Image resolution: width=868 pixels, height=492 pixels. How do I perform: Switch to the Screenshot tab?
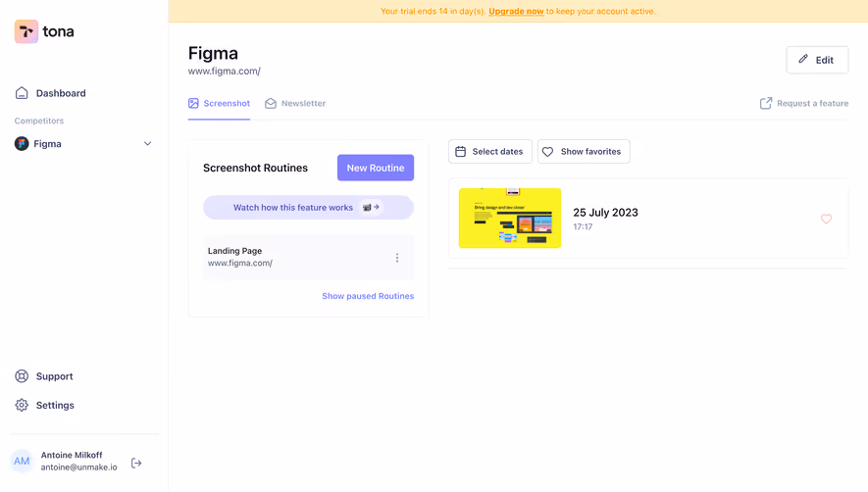tap(220, 104)
